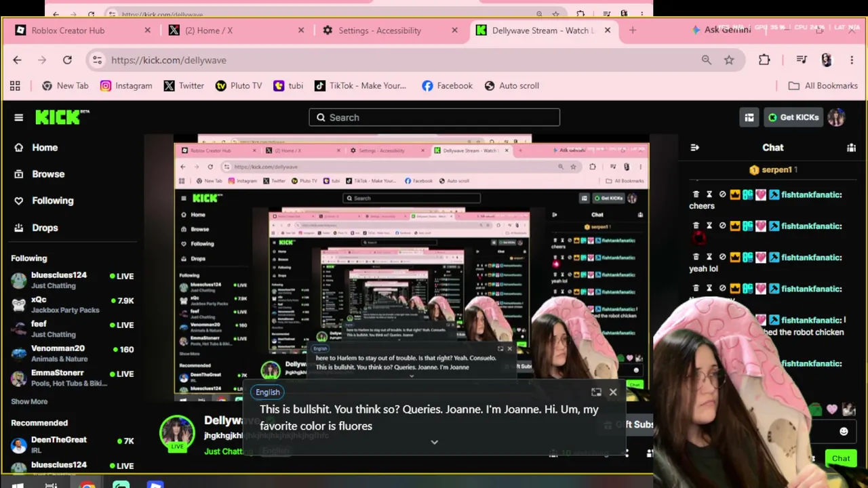868x488 pixels.
Task: Open Chrome three-dot menu
Action: pos(852,60)
